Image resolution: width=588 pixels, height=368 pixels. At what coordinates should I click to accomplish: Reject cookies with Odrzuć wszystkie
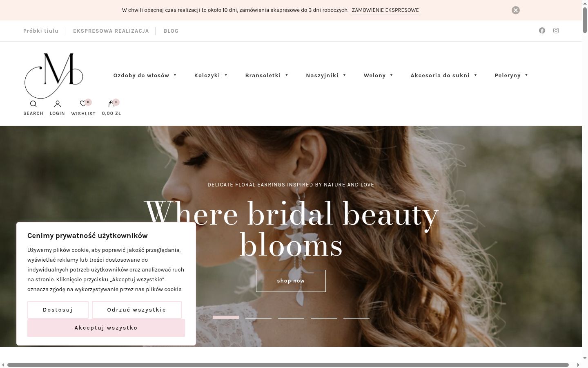click(x=137, y=310)
